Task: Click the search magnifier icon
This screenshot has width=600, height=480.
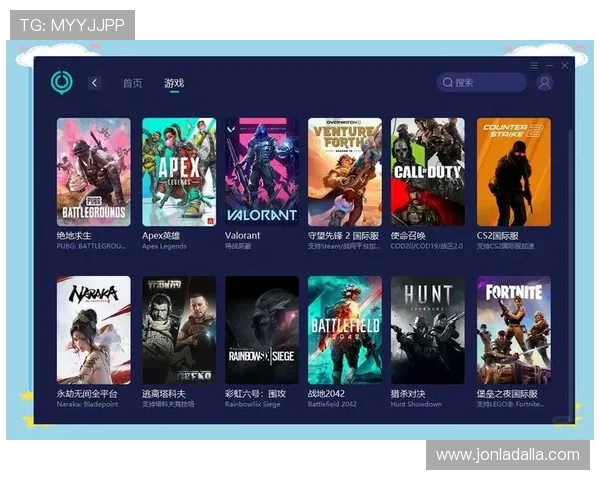Action: click(447, 82)
